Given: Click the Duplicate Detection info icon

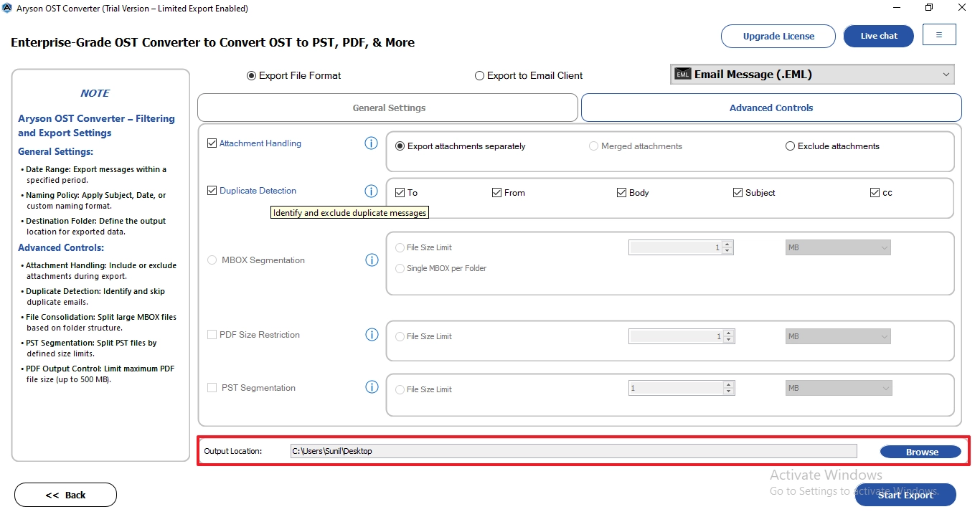Looking at the screenshot, I should pos(371,191).
